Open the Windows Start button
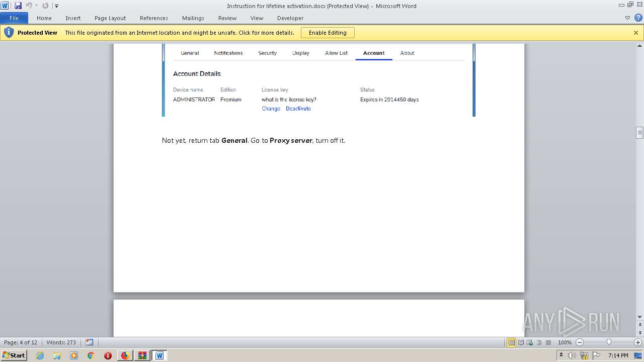This screenshot has height=362, width=644. (14, 355)
